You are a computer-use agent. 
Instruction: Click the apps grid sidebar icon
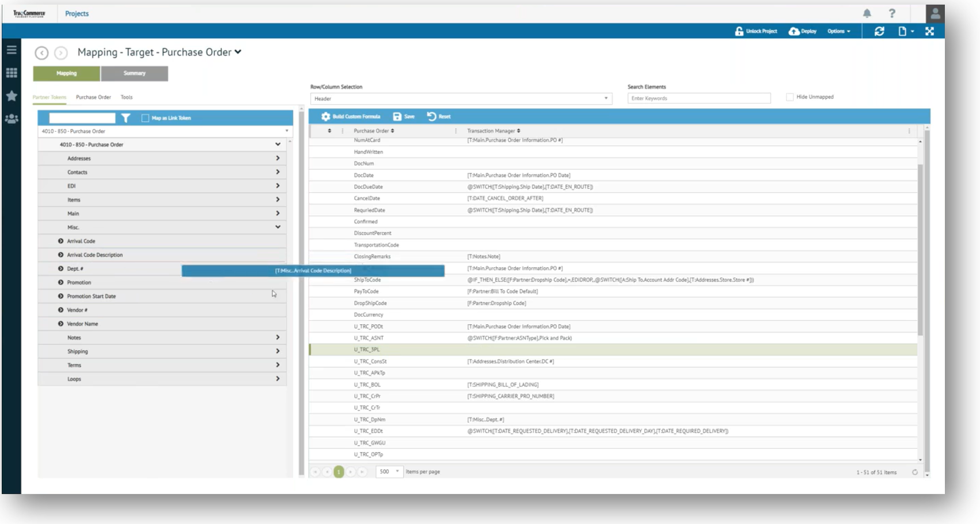click(x=12, y=73)
